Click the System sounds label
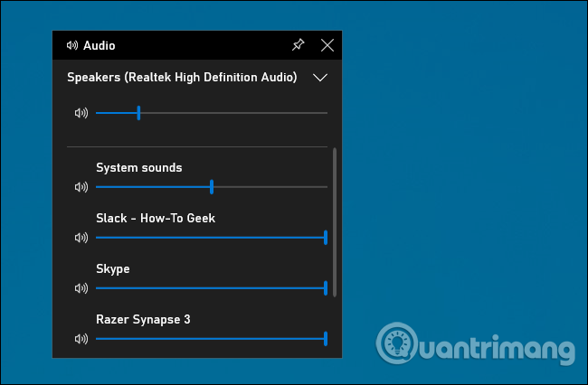The width and height of the screenshot is (588, 385). click(x=139, y=167)
